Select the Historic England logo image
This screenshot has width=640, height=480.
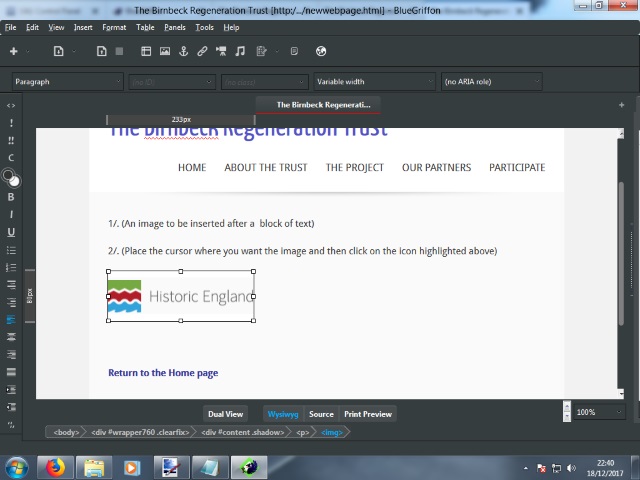tap(181, 296)
